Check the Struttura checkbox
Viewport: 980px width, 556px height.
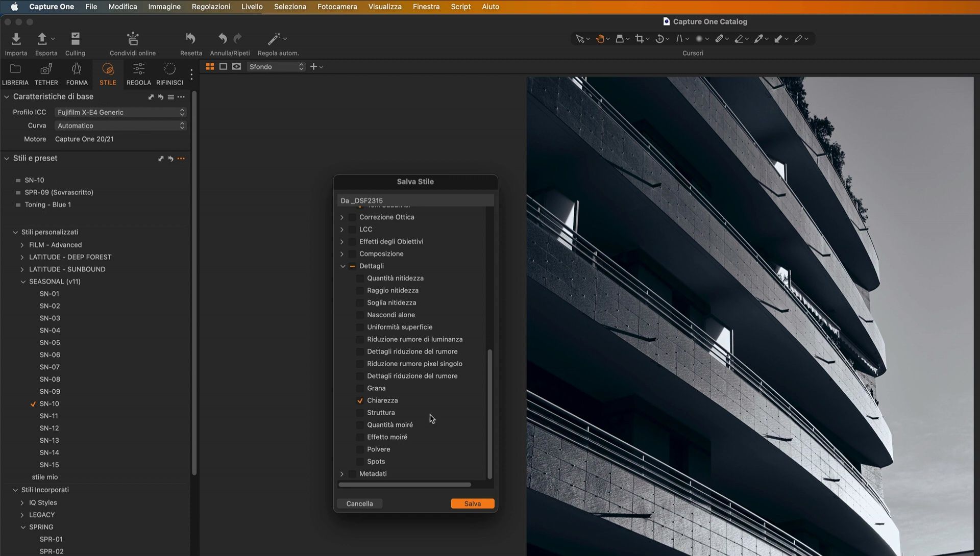(360, 413)
